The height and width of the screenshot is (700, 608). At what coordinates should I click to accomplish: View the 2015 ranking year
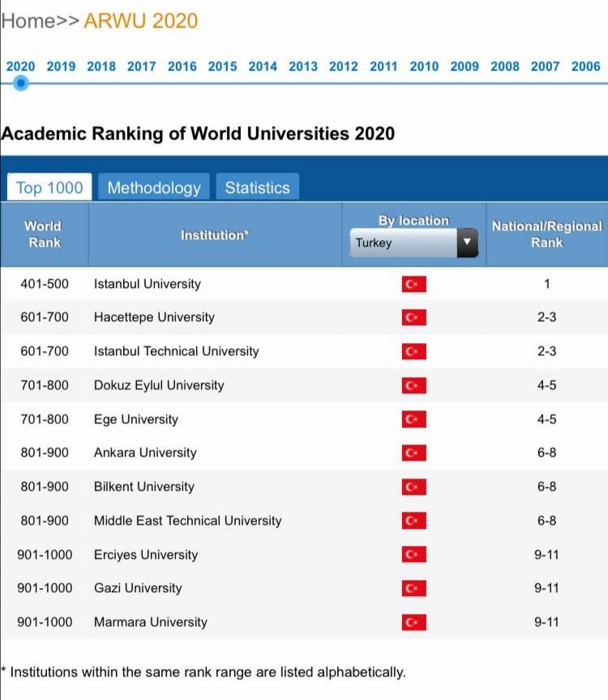(222, 67)
